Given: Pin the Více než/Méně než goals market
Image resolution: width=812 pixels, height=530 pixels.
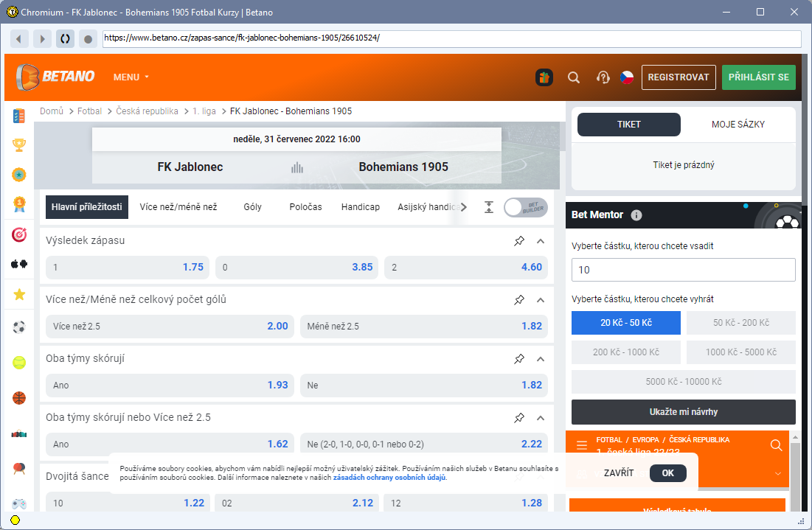Looking at the screenshot, I should pos(519,300).
